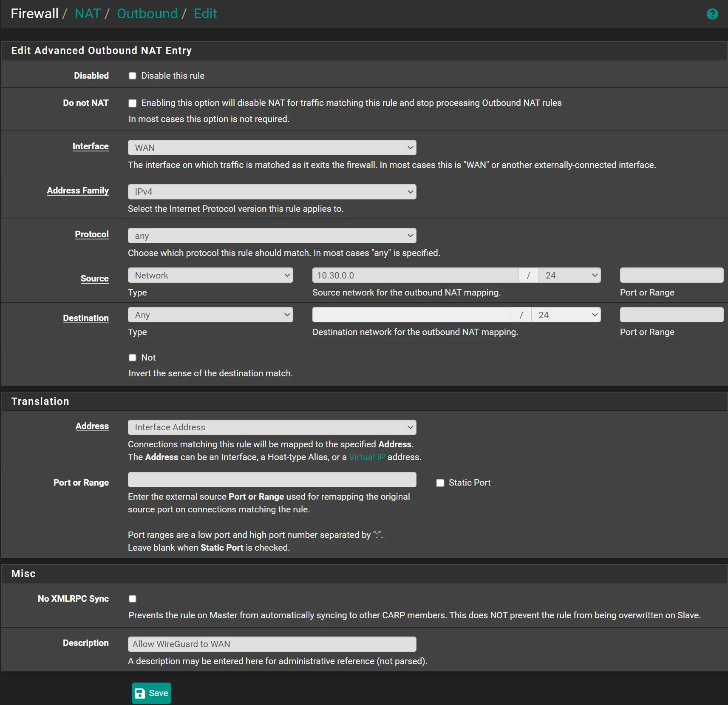Go to NAT in the breadcrumb
The image size is (728, 705).
[88, 14]
